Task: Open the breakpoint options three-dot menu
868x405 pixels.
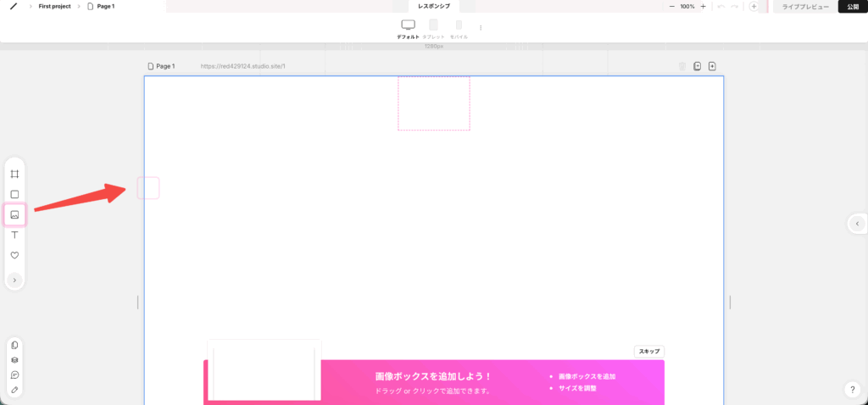Action: pyautogui.click(x=481, y=28)
